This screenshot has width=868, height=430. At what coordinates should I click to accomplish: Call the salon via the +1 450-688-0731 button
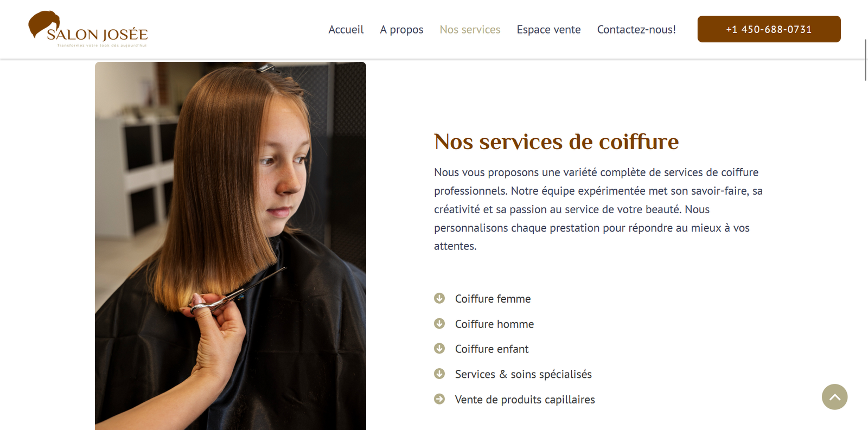tap(769, 29)
